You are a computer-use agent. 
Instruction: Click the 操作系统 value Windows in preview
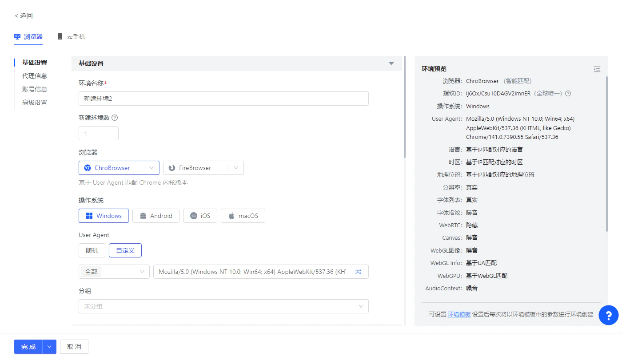(478, 106)
